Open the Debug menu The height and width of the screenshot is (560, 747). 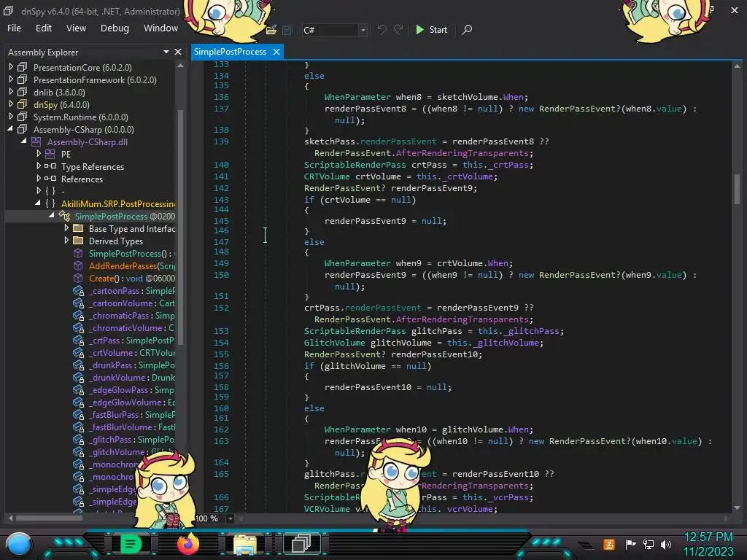(x=115, y=28)
